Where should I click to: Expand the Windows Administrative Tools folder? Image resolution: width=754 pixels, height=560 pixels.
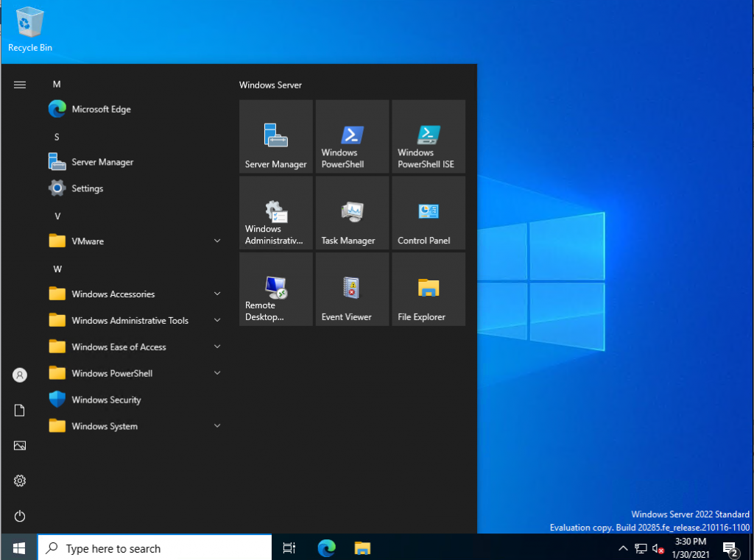coord(135,321)
